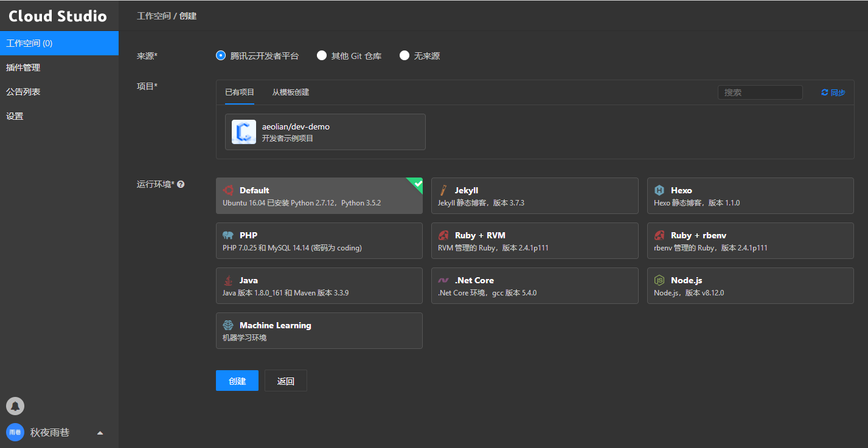The image size is (868, 448).
Task: Click the 秋夜雨巷 username
Action: point(50,433)
